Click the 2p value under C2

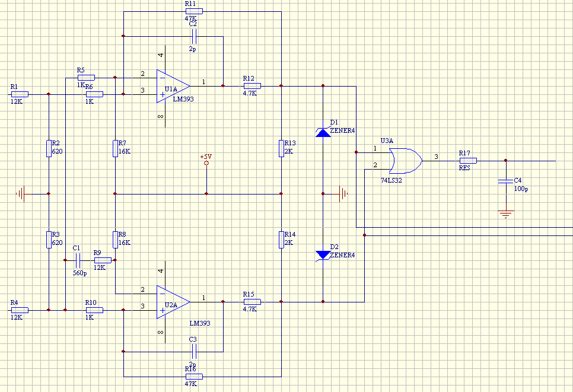193,49
